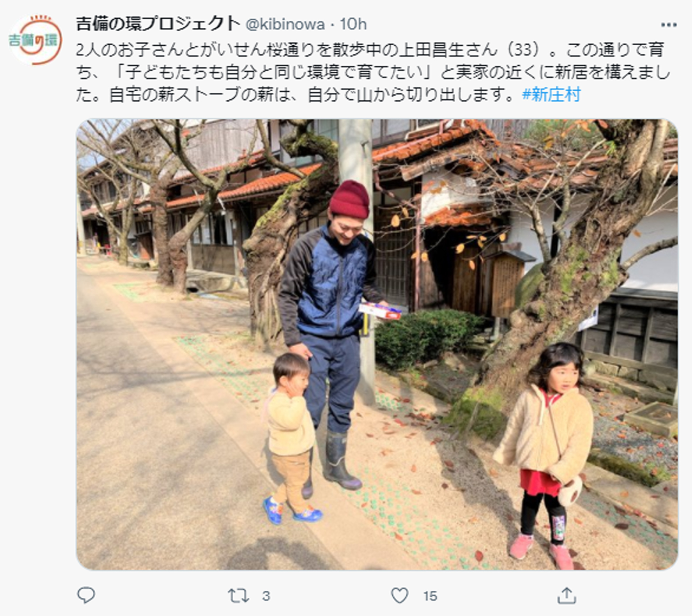
Task: Click the 吉備の環プロジェクト display name
Action: [158, 24]
